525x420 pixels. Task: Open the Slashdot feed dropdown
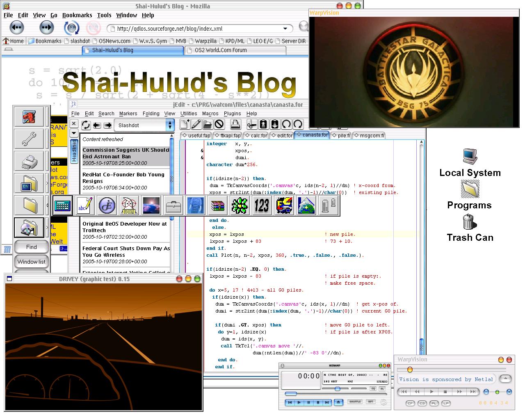(x=169, y=125)
